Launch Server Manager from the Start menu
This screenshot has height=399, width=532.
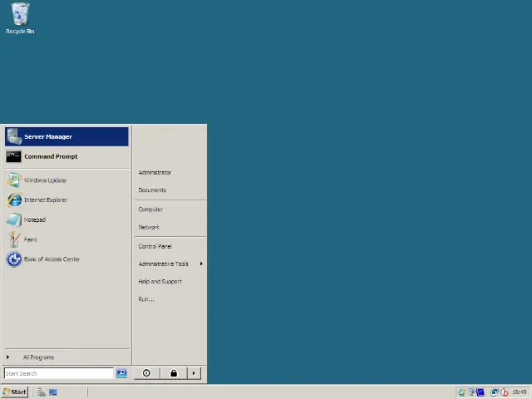click(x=66, y=136)
